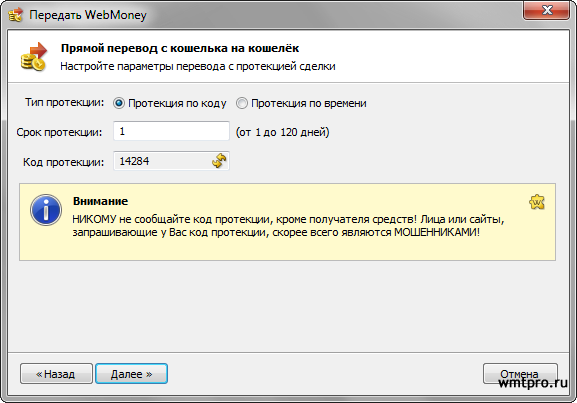
Task: Proceed with the Далее » button
Action: pyautogui.click(x=131, y=374)
